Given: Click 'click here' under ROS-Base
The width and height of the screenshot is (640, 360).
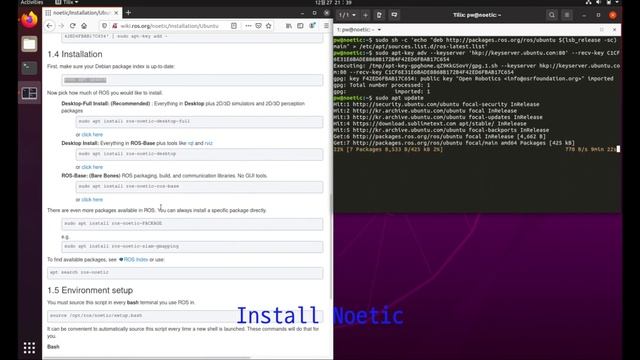Looking at the screenshot, I should tap(92, 200).
